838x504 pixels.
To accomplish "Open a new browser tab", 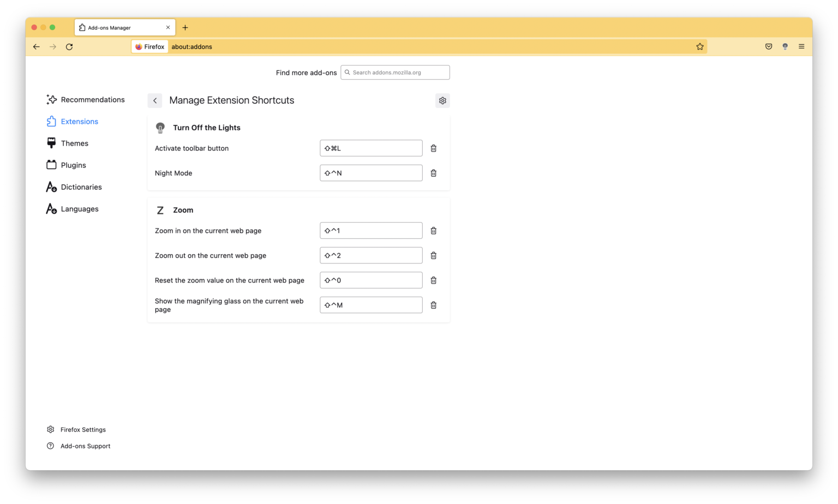I will (185, 27).
